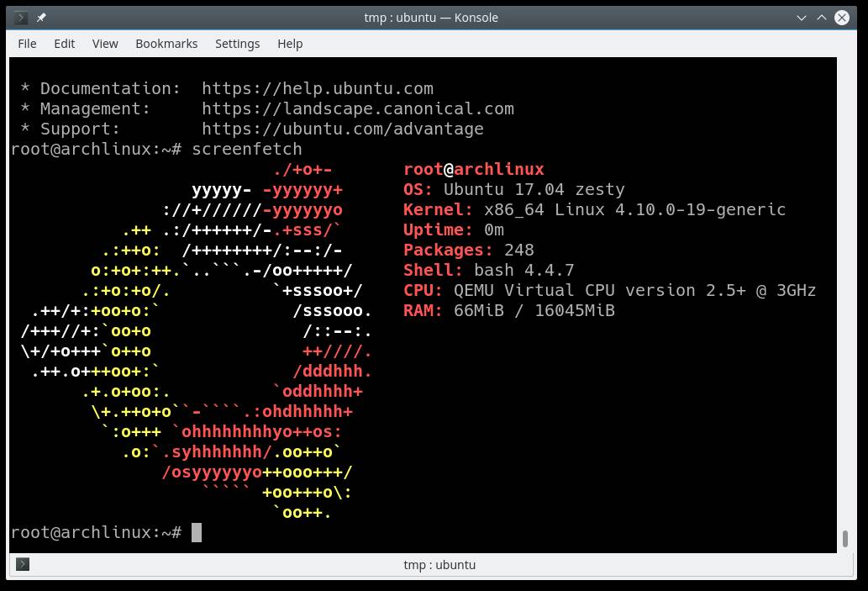Image resolution: width=868 pixels, height=591 pixels.
Task: Open the View menu
Action: [105, 44]
